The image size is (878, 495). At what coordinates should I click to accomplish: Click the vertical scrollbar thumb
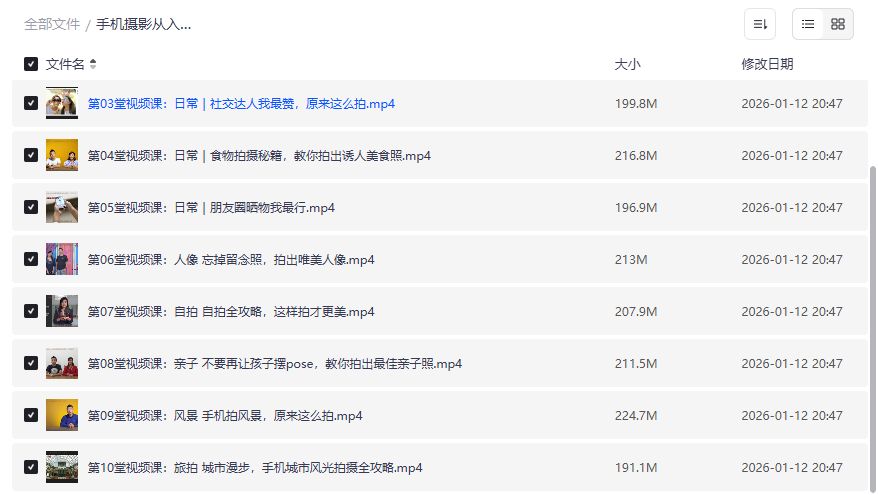[872, 329]
